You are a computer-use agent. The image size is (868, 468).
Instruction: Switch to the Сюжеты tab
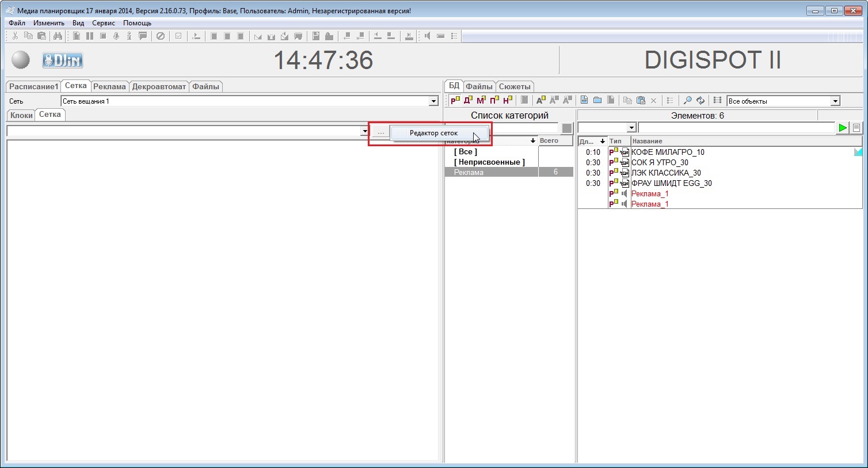point(515,87)
